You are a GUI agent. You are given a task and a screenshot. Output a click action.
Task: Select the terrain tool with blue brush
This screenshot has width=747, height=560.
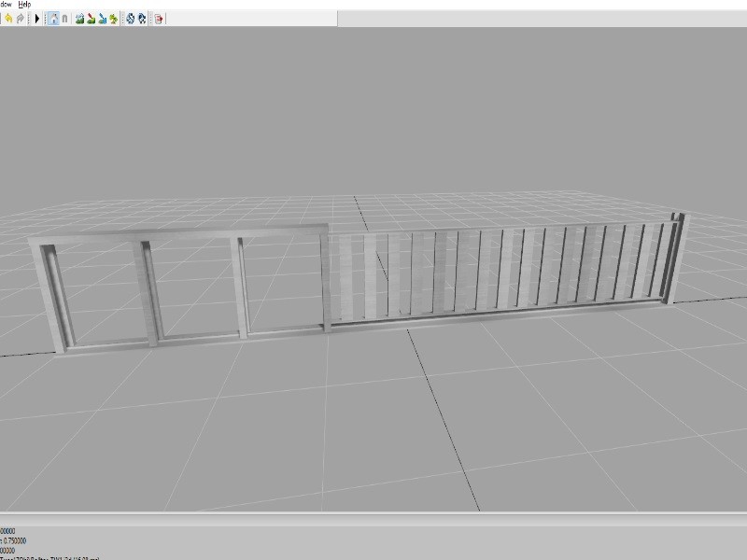point(103,19)
